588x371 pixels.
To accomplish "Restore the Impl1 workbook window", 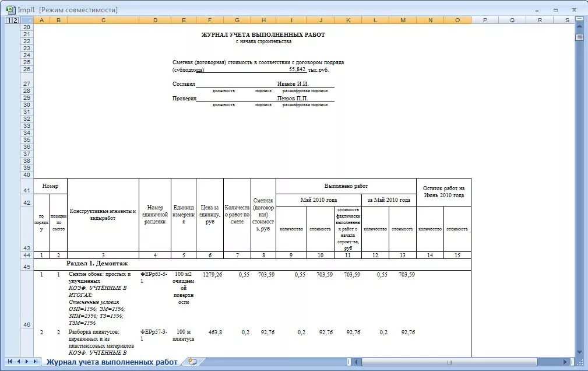I will pos(556,10).
